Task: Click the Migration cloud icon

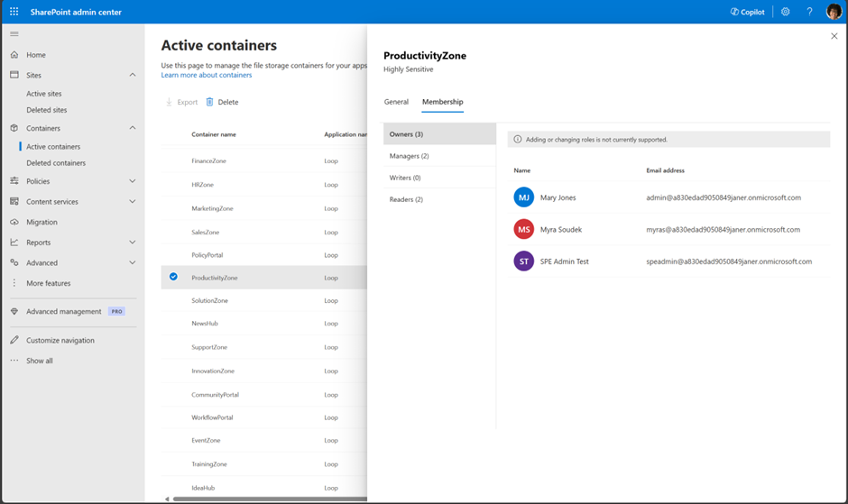Action: coord(14,222)
